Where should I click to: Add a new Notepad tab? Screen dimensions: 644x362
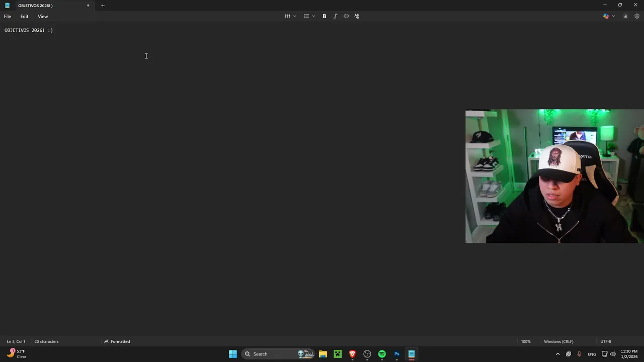click(103, 6)
